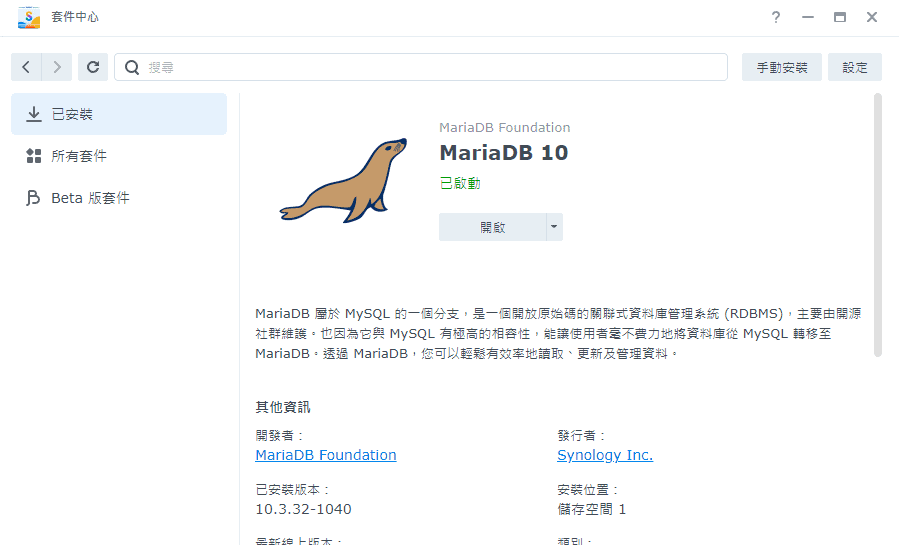Click the vertical scrollbar of the details pane
The width and height of the screenshot is (899, 545).
877,225
